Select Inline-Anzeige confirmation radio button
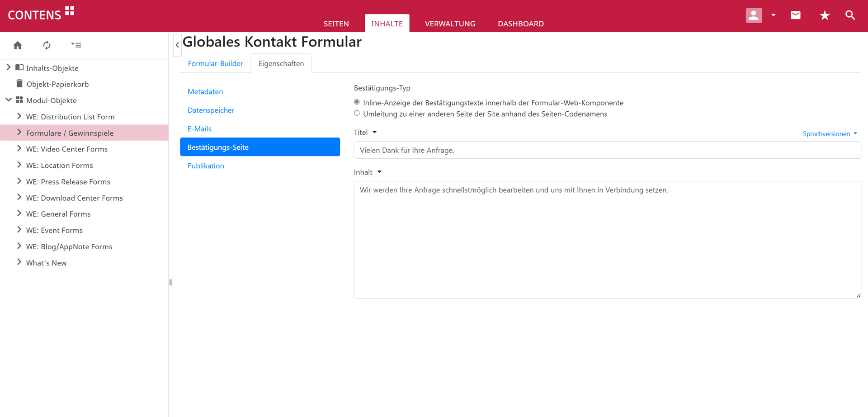Screen dimensions: 868x417 click(x=357, y=102)
